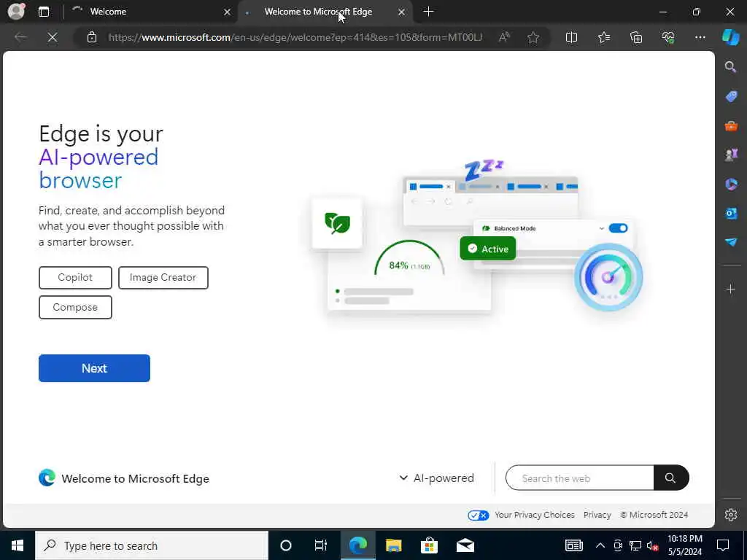747x560 pixels.
Task: Add this page to favorites star
Action: click(x=533, y=37)
